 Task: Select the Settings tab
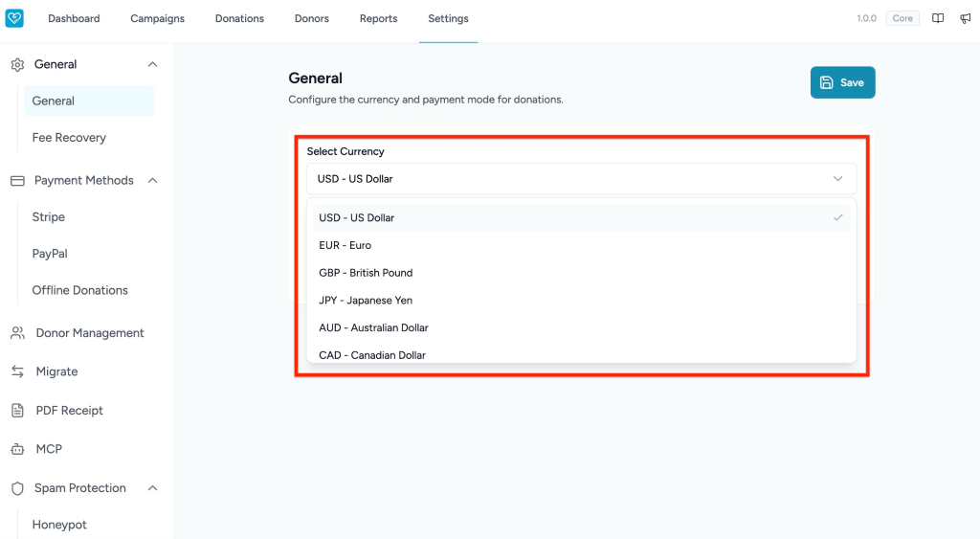[448, 19]
